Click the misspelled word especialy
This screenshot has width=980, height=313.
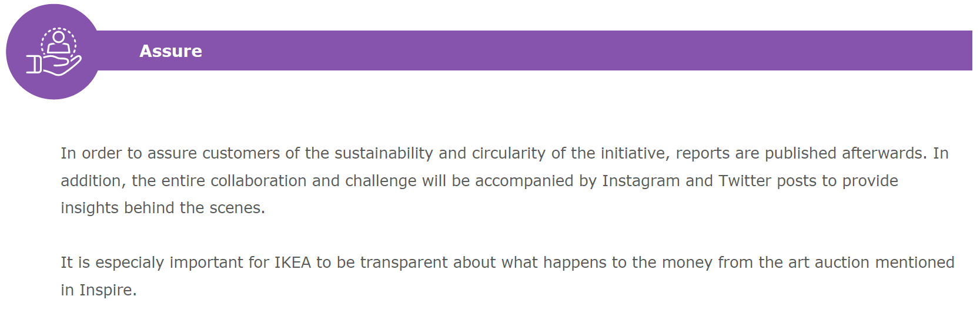point(129,262)
